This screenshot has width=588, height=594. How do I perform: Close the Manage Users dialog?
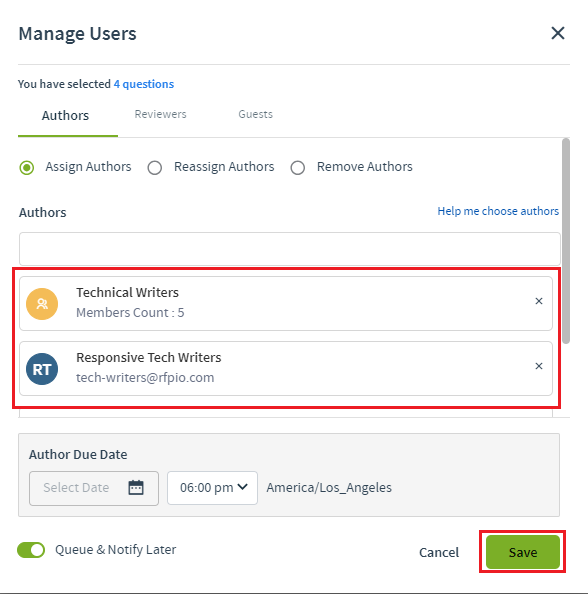coord(558,33)
